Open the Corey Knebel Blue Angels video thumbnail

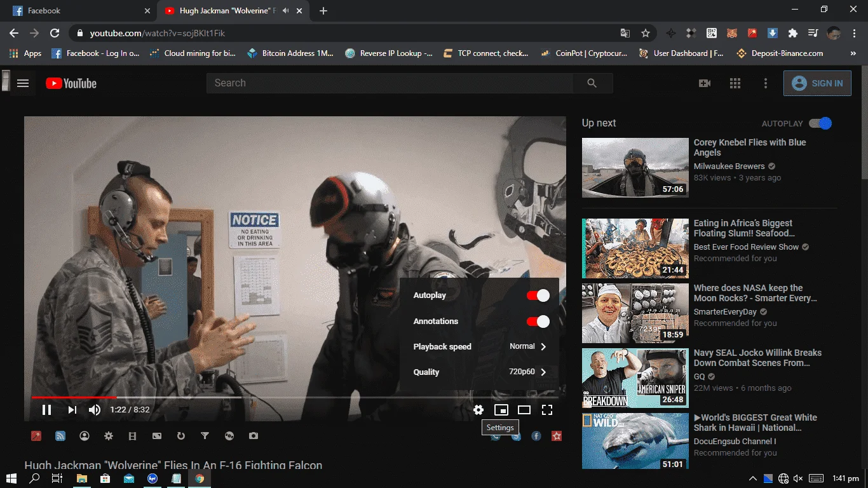tap(635, 168)
